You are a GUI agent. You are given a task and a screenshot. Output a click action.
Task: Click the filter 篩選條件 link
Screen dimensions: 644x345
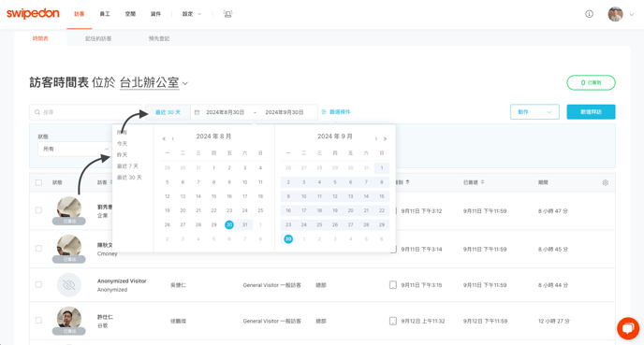tap(336, 111)
